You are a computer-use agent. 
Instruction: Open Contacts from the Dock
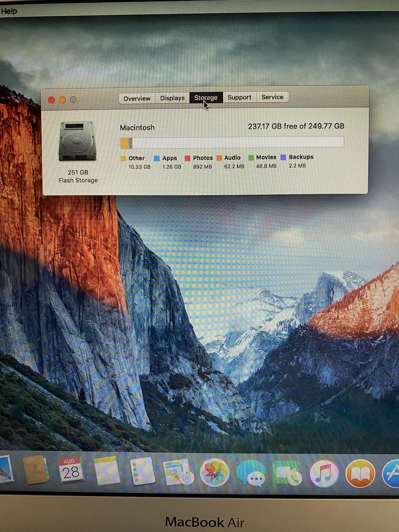36,470
